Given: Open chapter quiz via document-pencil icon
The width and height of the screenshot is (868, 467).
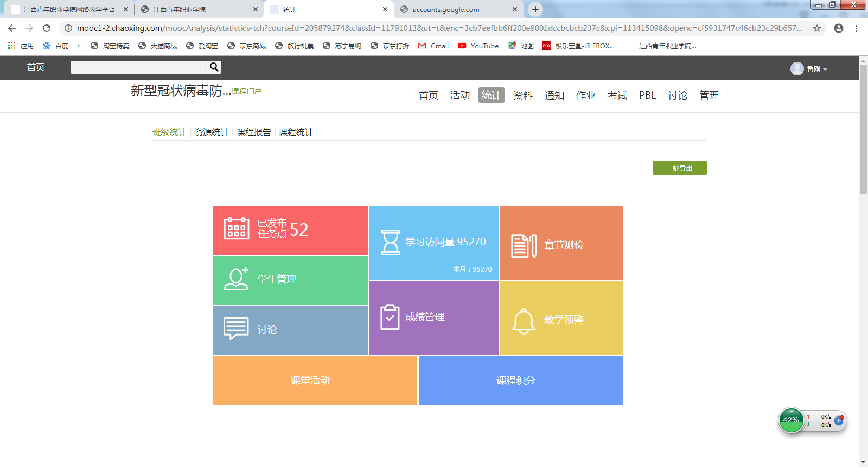Looking at the screenshot, I should (x=524, y=246).
